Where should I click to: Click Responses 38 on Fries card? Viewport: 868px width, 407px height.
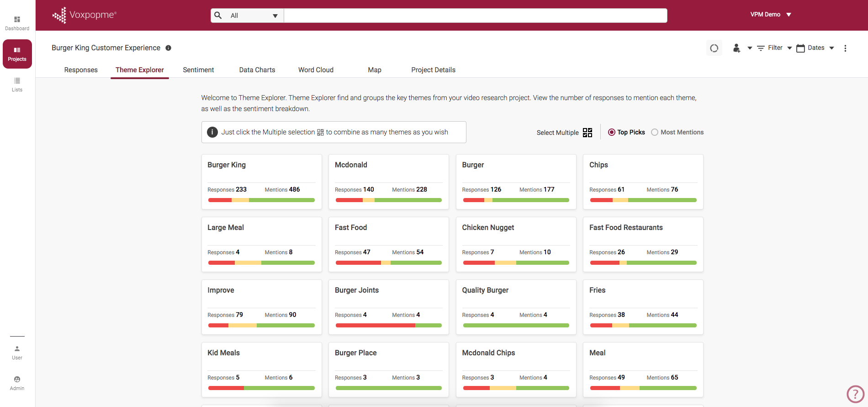(607, 315)
